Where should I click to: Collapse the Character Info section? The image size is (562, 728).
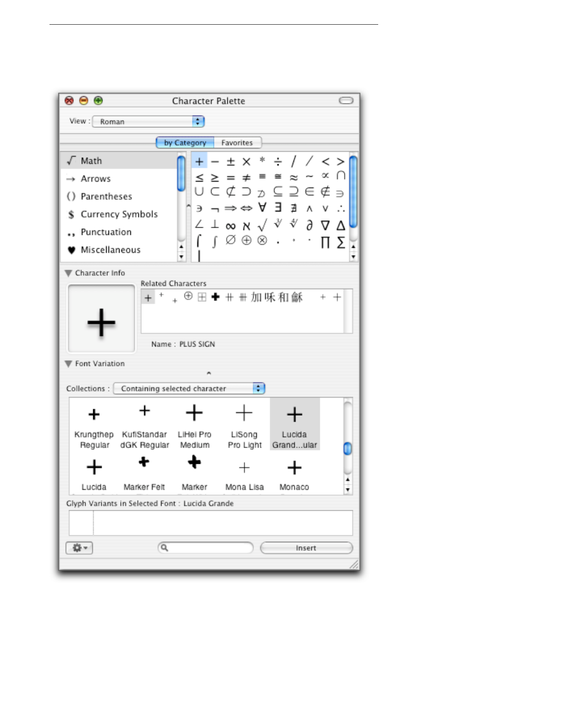point(68,273)
